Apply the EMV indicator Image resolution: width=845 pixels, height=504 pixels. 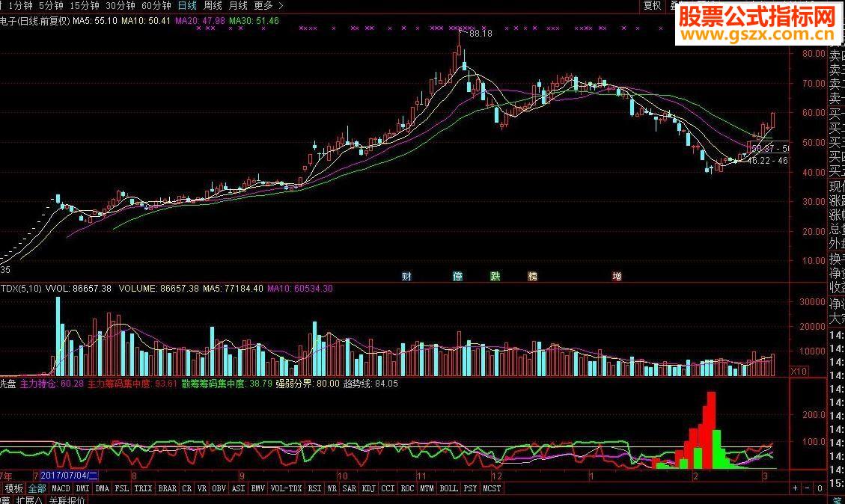[258, 488]
